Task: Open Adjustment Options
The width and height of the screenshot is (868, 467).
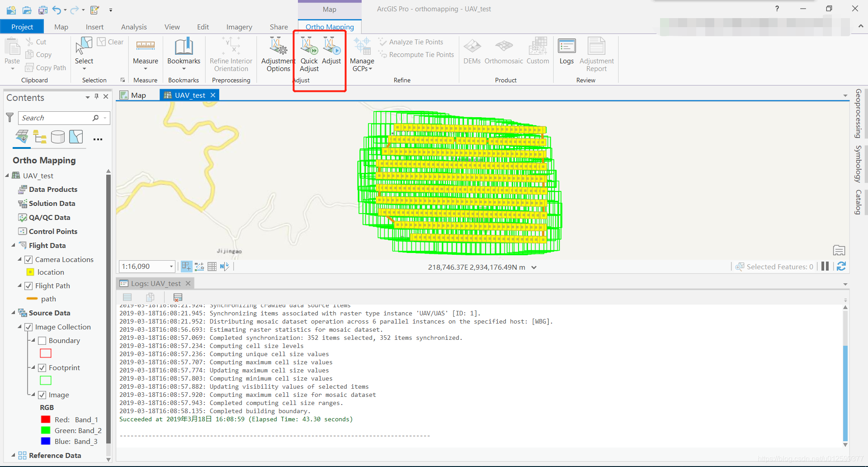Action: click(x=278, y=54)
